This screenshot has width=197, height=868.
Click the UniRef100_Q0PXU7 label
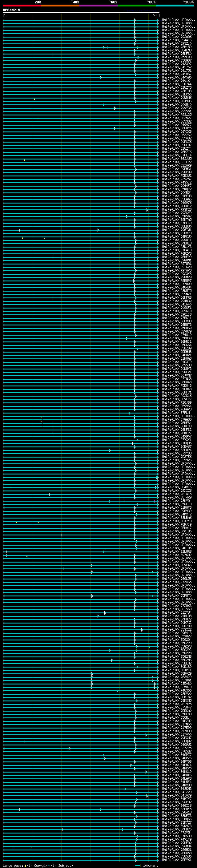(177, 737)
